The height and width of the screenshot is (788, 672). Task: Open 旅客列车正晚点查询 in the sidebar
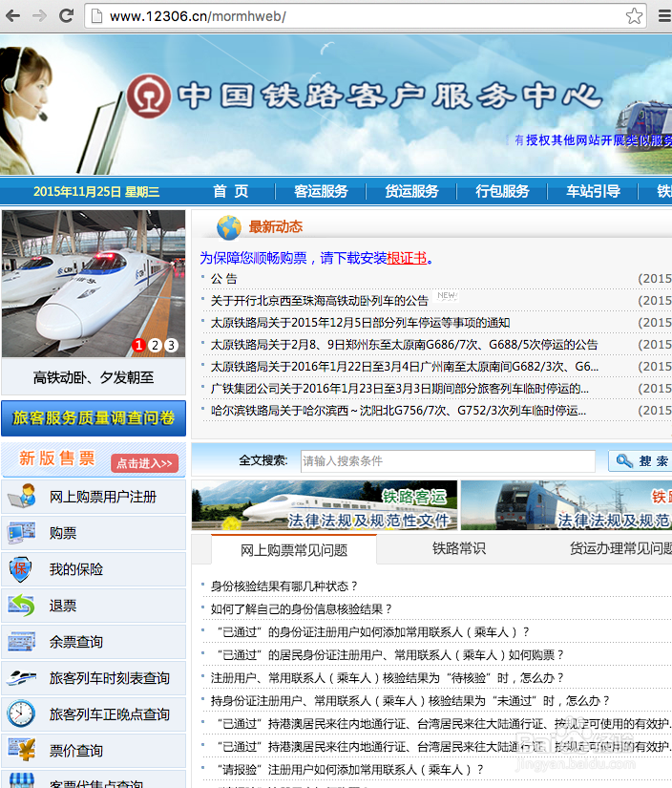coord(94,713)
